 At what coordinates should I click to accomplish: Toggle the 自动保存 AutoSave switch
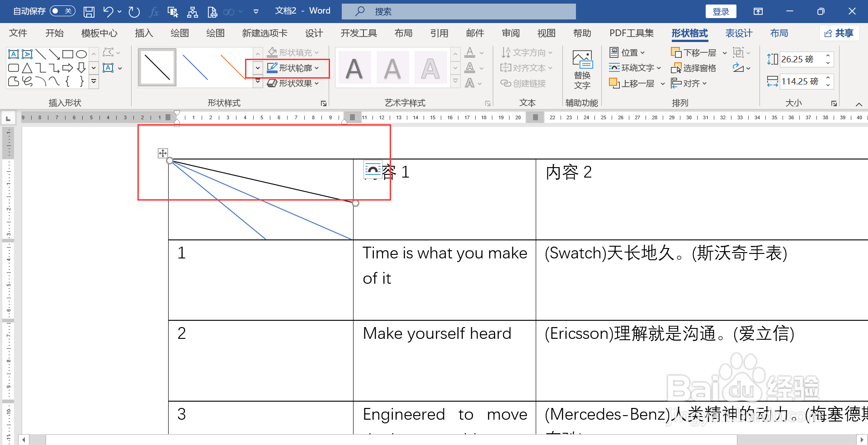[62, 11]
